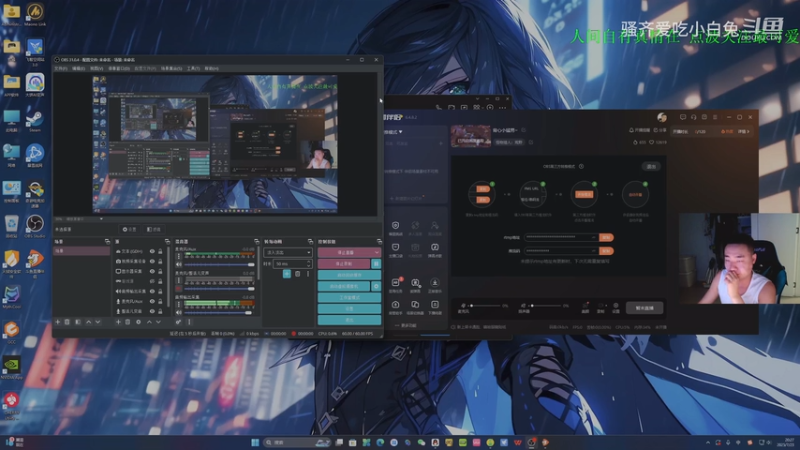Open Douyu sidebar shield icon tool
Image resolution: width=800 pixels, height=450 pixels.
click(x=395, y=227)
